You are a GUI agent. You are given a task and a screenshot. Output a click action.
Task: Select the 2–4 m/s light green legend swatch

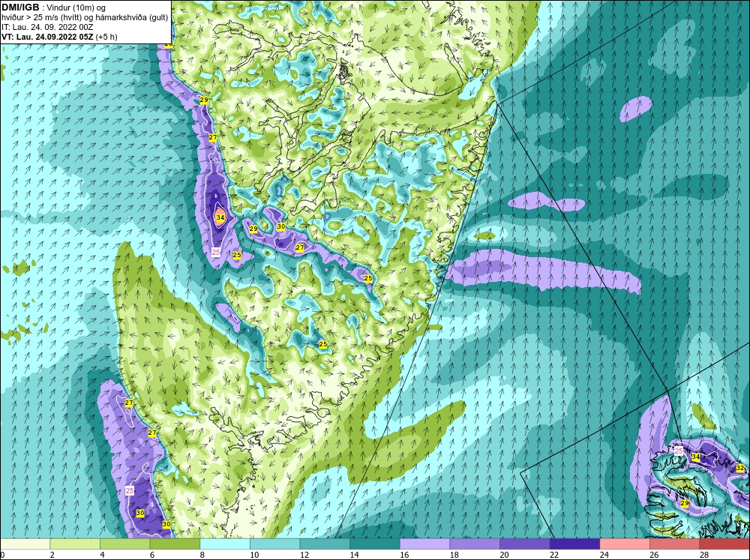[x=75, y=544]
